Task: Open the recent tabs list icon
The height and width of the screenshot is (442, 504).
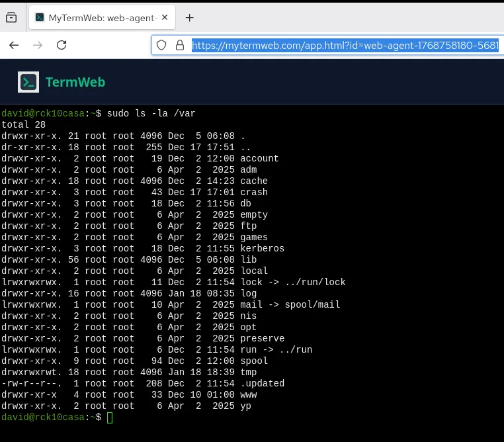Action: [11, 17]
